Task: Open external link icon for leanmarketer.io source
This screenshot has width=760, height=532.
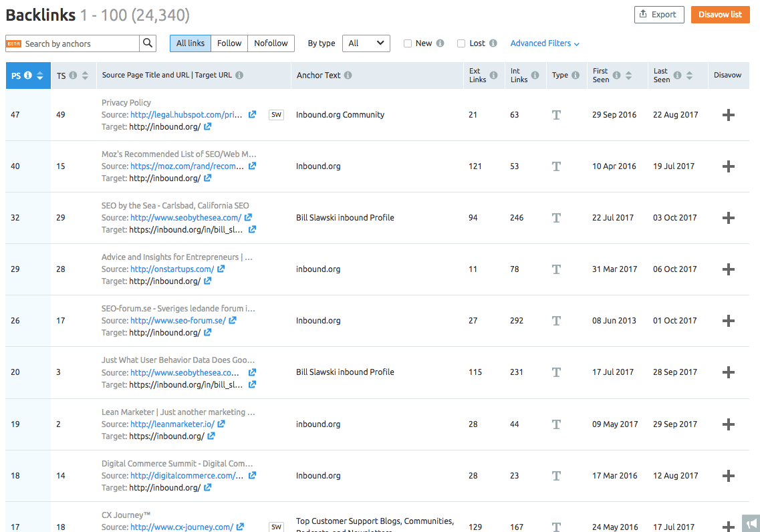Action: [221, 424]
